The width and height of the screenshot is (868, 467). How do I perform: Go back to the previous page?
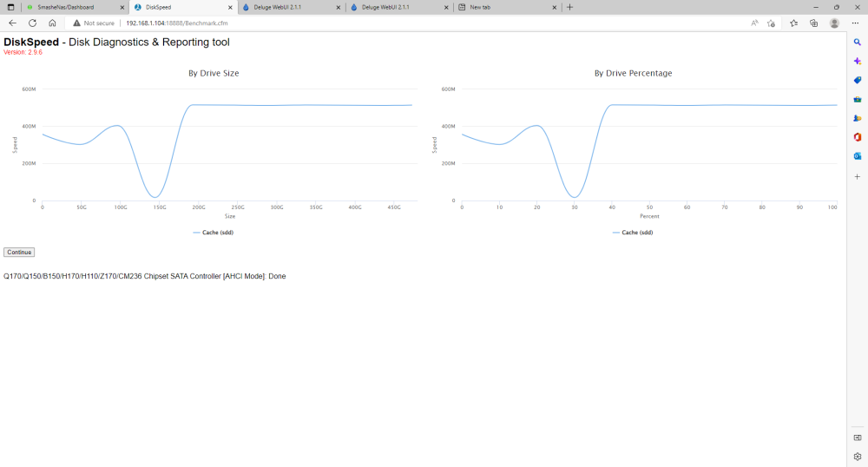coord(13,23)
